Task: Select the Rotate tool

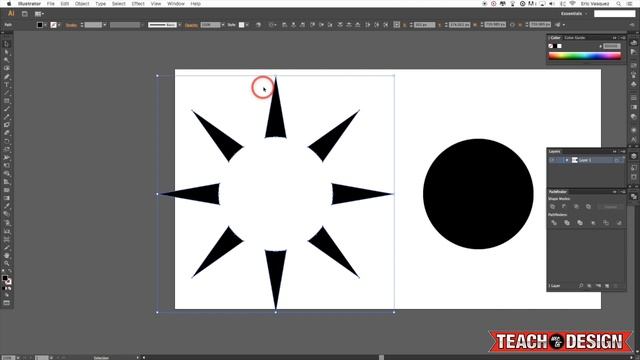Action: pyautogui.click(x=7, y=141)
